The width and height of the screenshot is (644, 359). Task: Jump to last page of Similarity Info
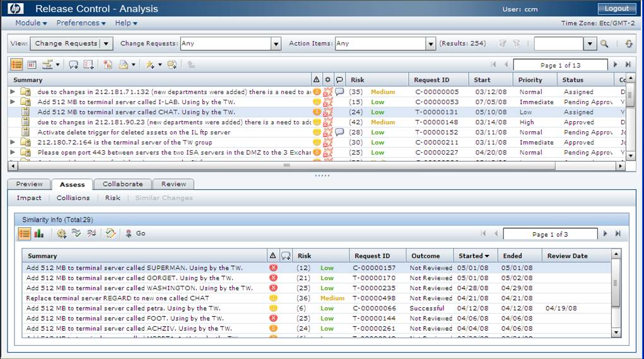(618, 233)
